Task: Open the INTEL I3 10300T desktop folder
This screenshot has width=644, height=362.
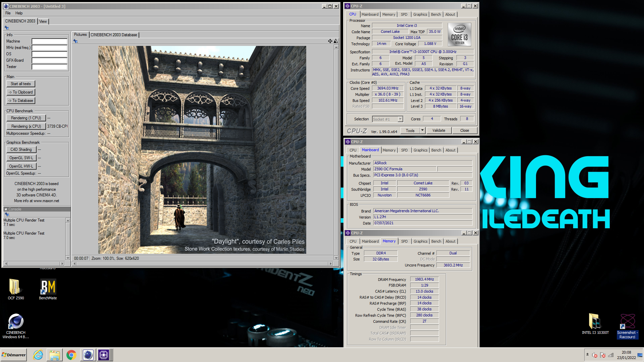Action: tap(595, 324)
